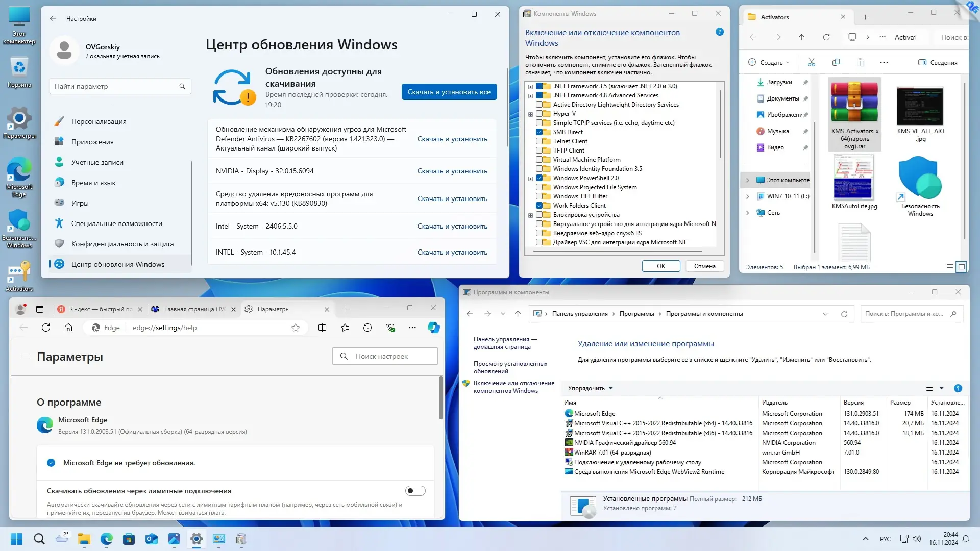Viewport: 980px width, 551px height.
Task: Open Microsoft Store from taskbar
Action: pyautogui.click(x=129, y=539)
